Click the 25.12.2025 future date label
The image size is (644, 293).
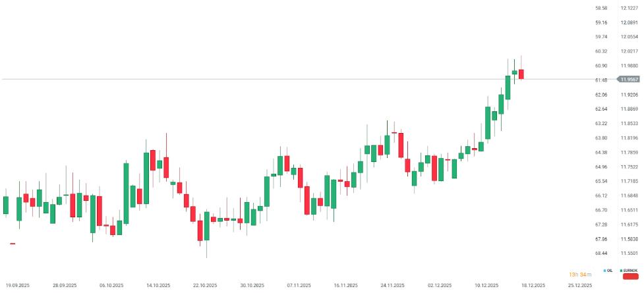click(579, 286)
